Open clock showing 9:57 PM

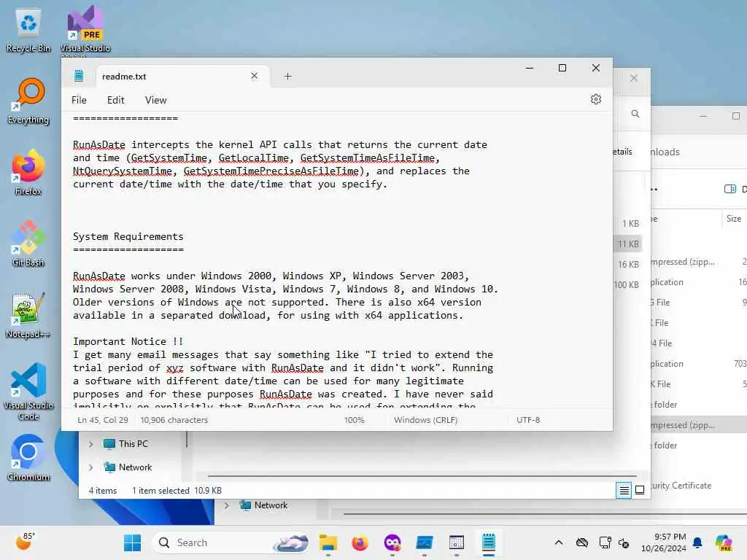point(664,542)
